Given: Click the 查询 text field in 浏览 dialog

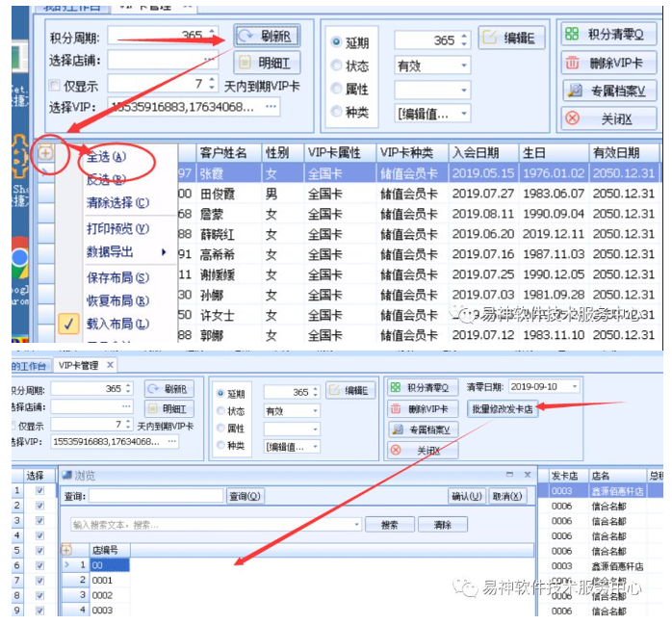Looking at the screenshot, I should coord(156,496).
